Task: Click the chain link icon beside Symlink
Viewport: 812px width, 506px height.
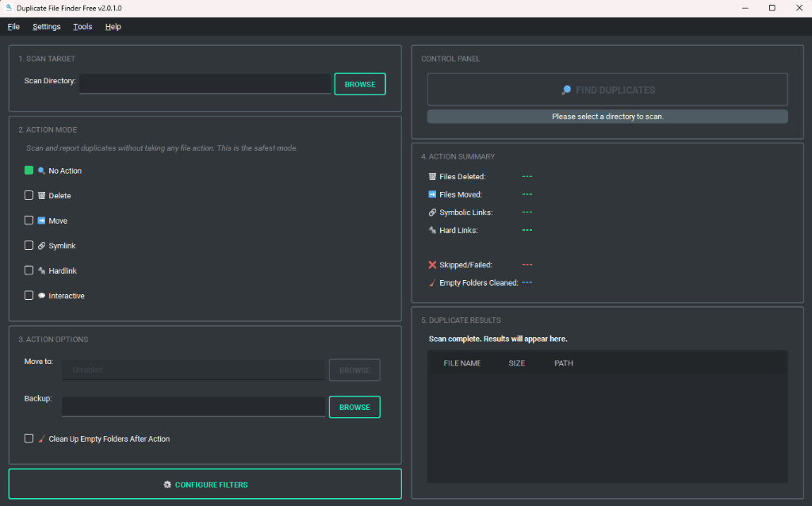Action: click(41, 245)
